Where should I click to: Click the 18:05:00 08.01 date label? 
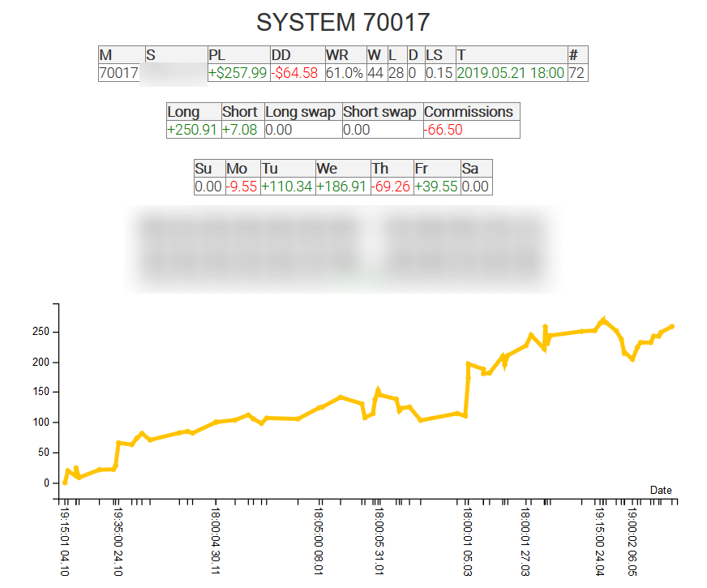319,542
